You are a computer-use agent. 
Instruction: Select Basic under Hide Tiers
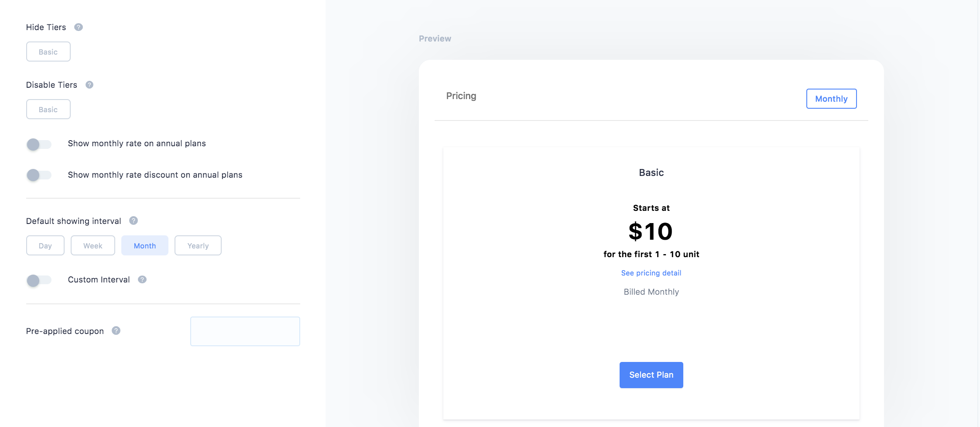48,52
